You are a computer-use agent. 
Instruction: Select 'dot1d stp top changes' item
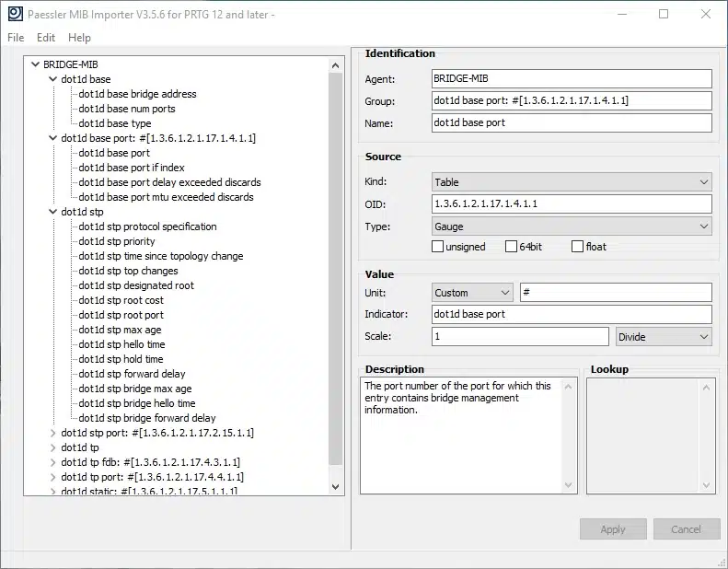[128, 271]
